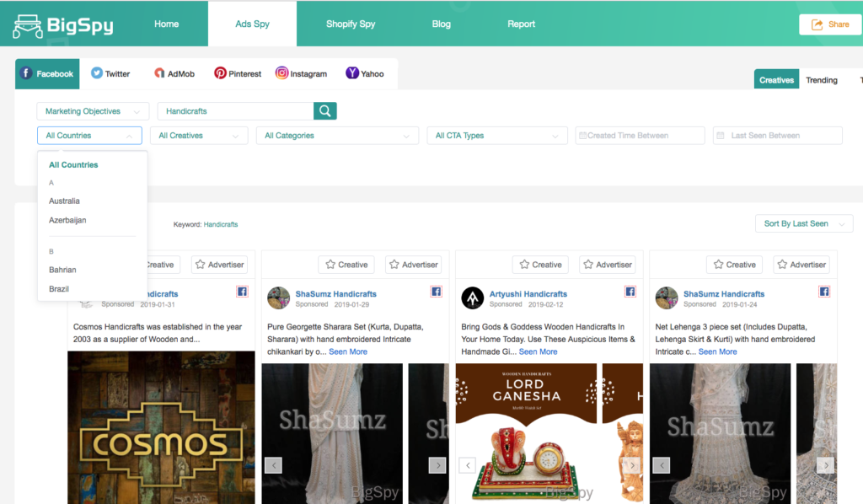Viewport: 863px width, 504px height.
Task: Open ShaSumz Handicrafts link dated 2019-01-24
Action: (x=724, y=294)
